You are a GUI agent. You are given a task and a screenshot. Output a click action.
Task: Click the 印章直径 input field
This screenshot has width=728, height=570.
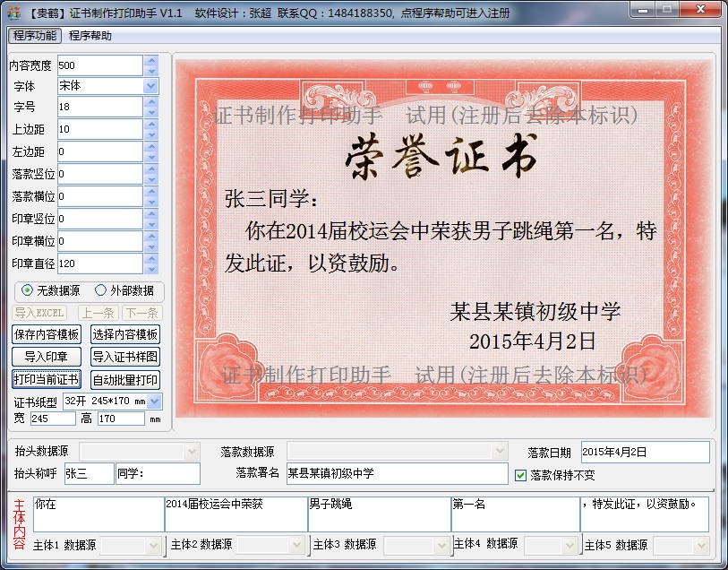click(x=99, y=263)
